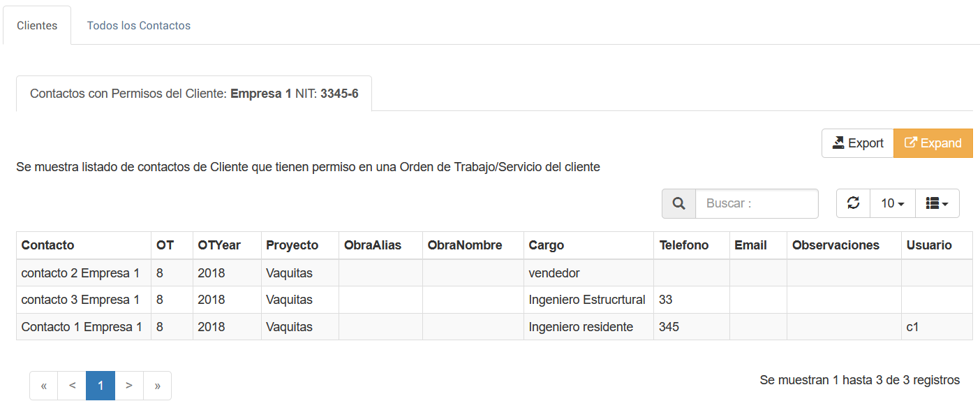The height and width of the screenshot is (415, 980).
Task: Go to previous page with < button
Action: (72, 386)
